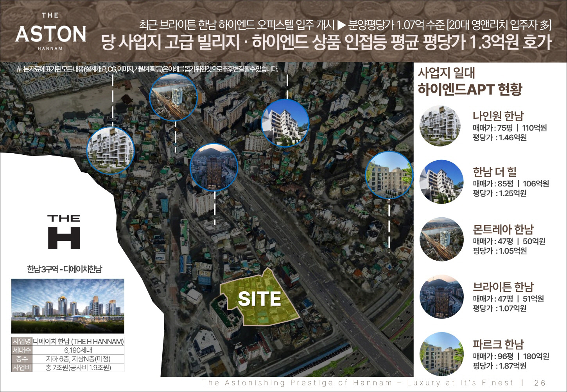Viewport: 567px width, 392px height.
Task: Click the 평당가 : 1.87억원 line
Action: [500, 366]
